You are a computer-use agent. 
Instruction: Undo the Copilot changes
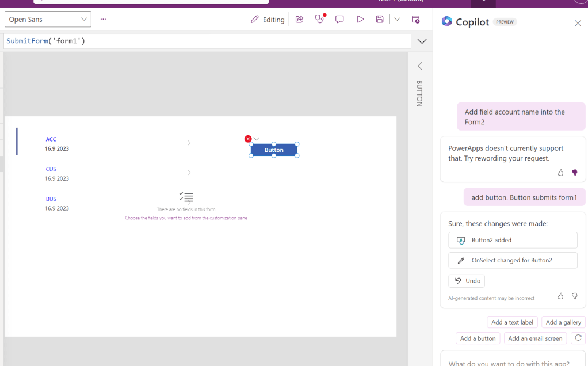467,281
